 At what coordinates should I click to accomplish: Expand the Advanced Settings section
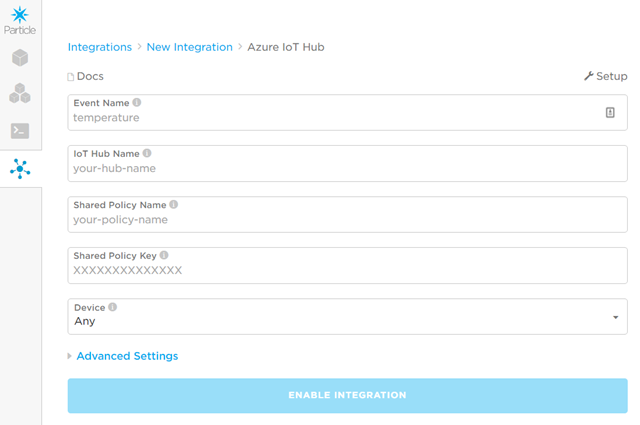pyautogui.click(x=126, y=356)
